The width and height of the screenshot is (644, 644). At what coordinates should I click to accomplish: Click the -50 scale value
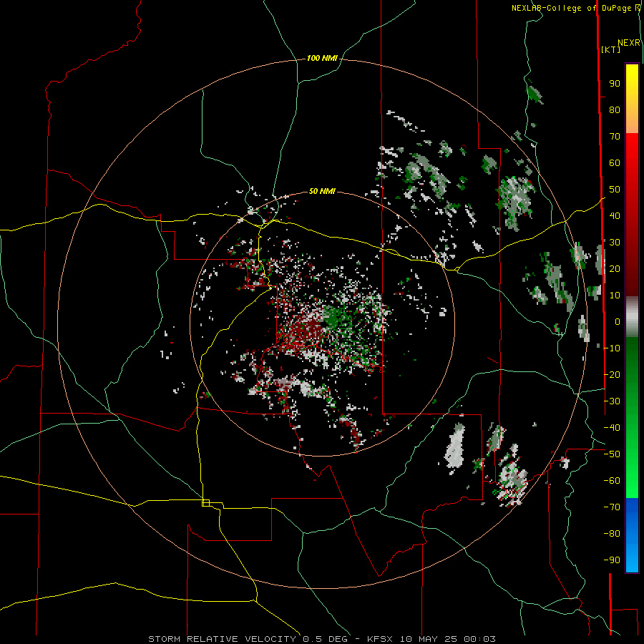(612, 454)
